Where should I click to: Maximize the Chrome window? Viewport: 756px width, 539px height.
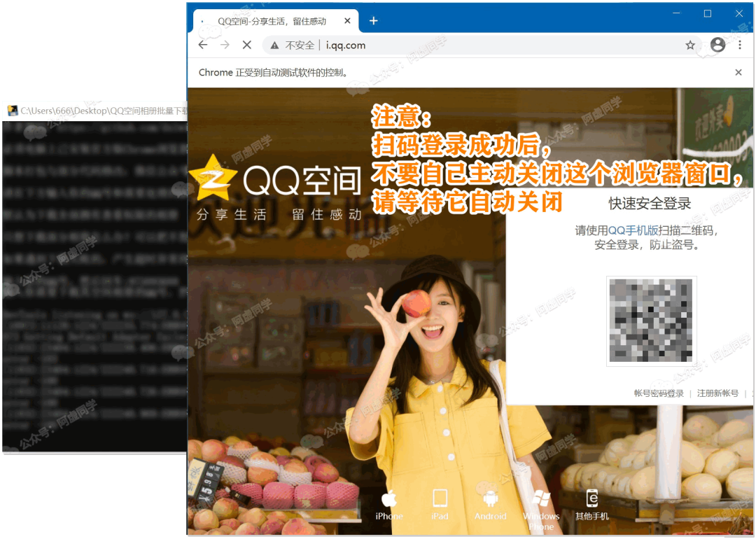(707, 13)
